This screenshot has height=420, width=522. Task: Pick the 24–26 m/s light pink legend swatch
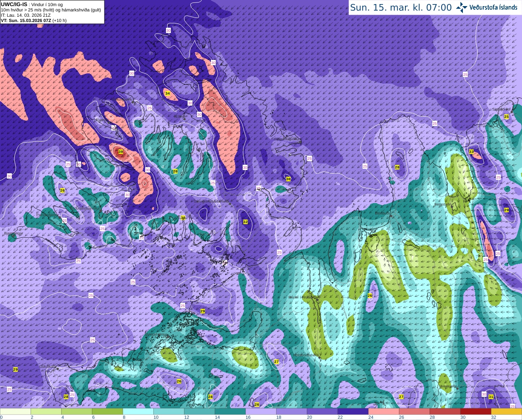pyautogui.click(x=384, y=411)
